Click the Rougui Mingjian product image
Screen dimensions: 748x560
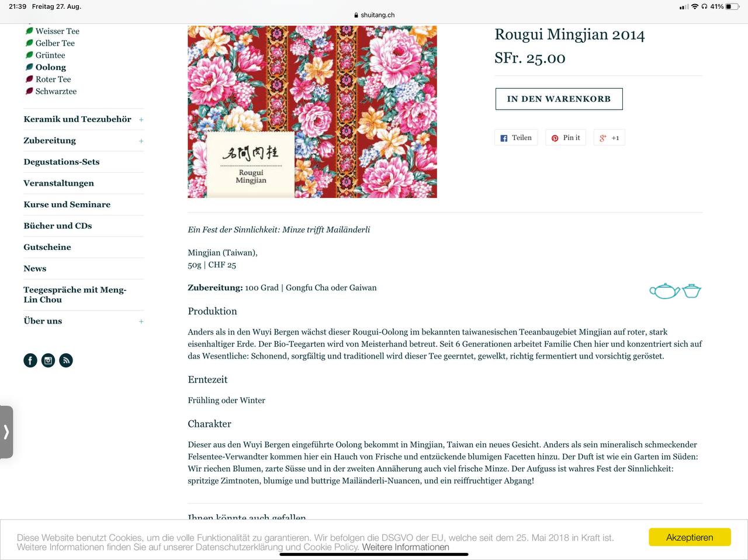click(x=312, y=111)
